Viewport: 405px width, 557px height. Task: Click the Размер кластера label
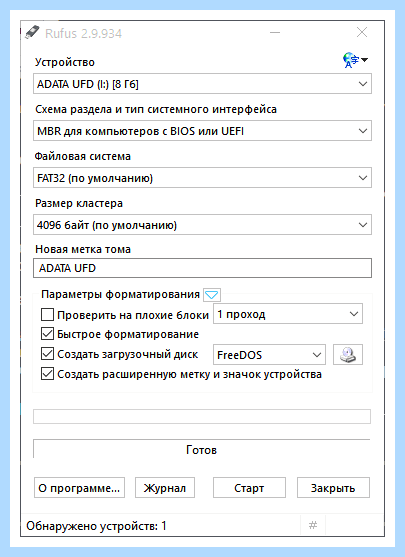(79, 203)
